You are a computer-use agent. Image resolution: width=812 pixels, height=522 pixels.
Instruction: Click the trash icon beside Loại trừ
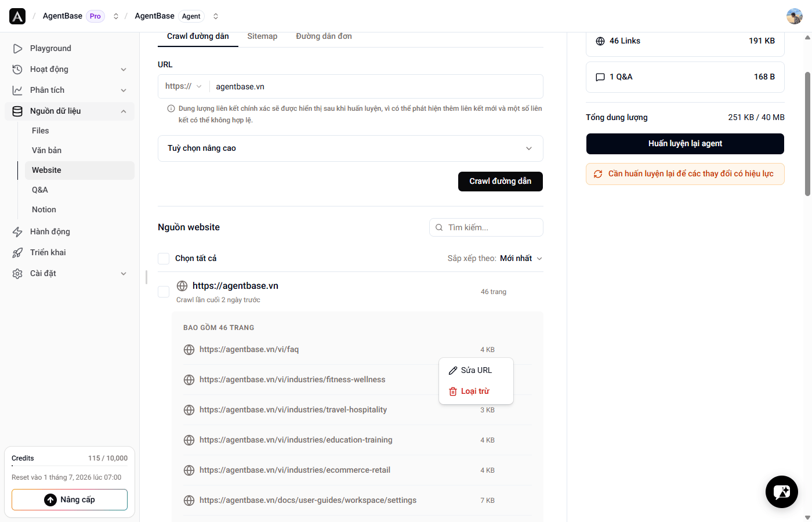[453, 391]
